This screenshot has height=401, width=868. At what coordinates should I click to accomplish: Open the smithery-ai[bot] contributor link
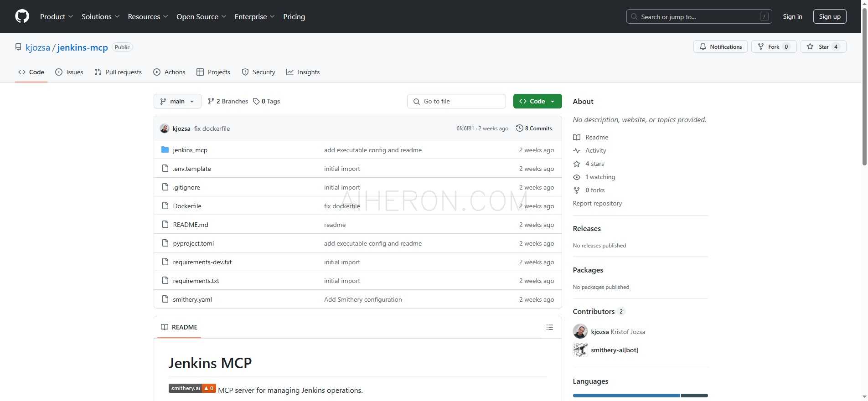click(x=615, y=350)
